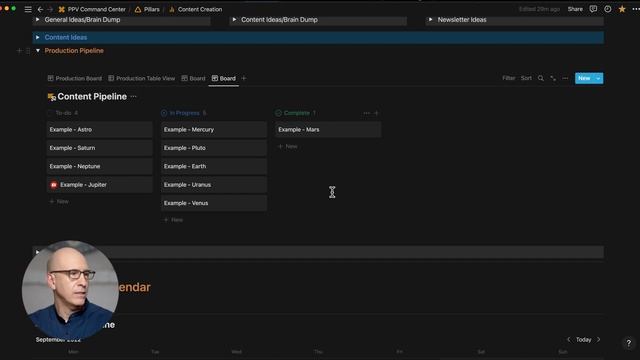Open the Filter option
Image resolution: width=640 pixels, height=360 pixels.
point(509,78)
